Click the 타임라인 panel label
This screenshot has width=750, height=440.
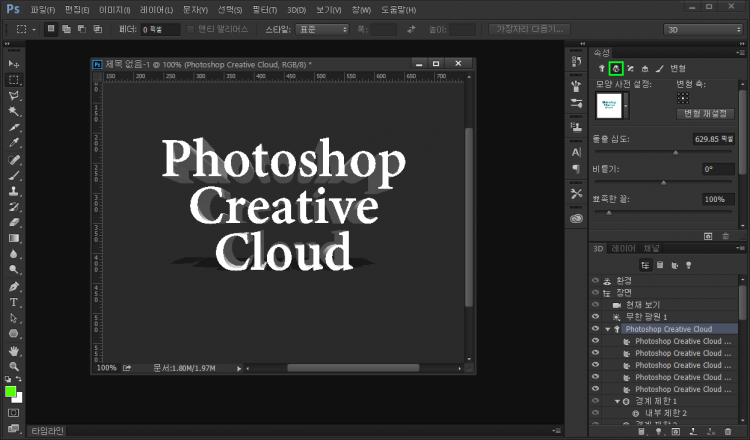click(x=47, y=431)
